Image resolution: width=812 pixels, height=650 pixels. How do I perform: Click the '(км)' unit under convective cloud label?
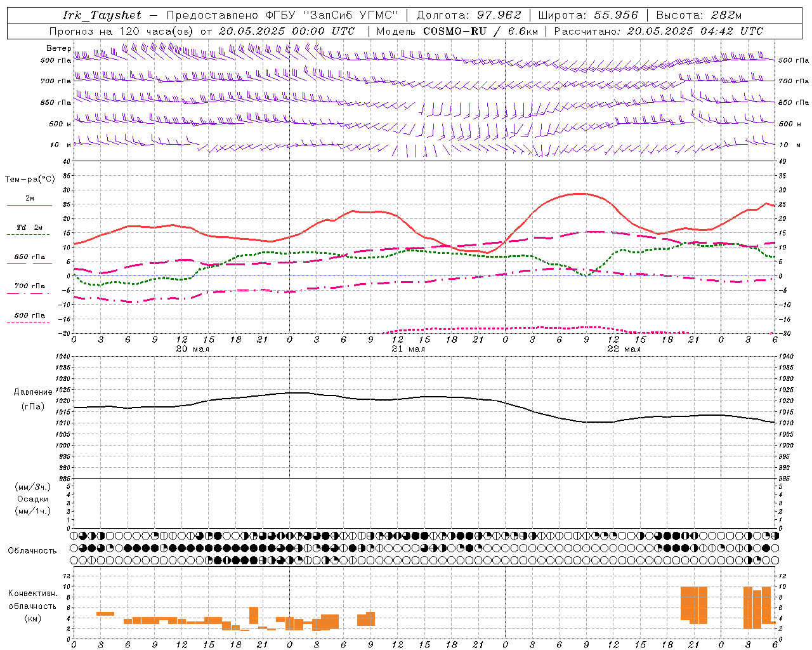[x=32, y=619]
